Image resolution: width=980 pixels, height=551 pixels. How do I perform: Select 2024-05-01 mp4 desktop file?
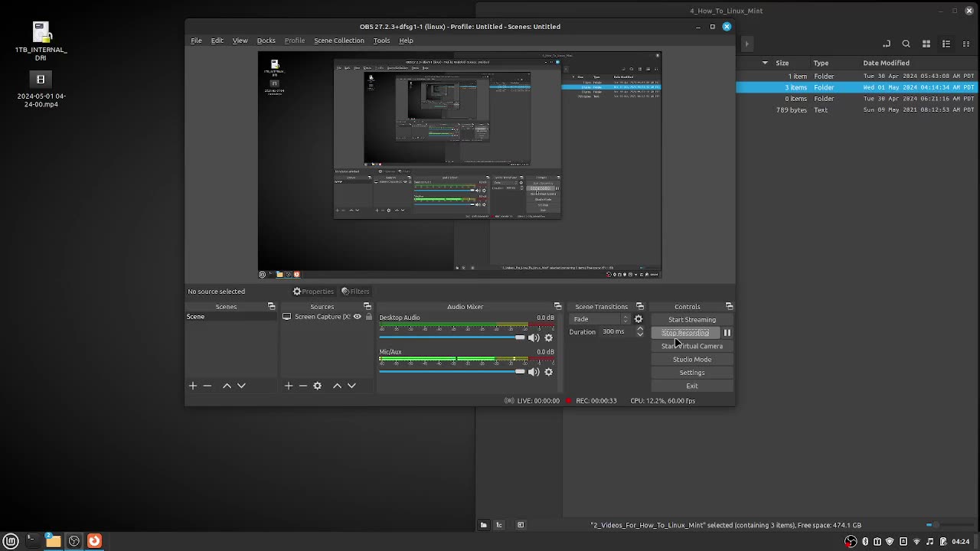tap(41, 90)
